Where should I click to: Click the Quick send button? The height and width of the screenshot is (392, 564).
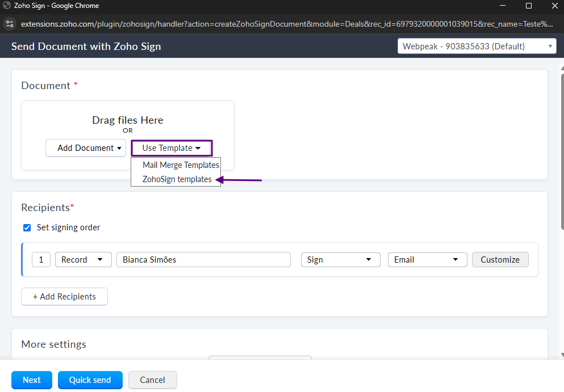(x=90, y=380)
